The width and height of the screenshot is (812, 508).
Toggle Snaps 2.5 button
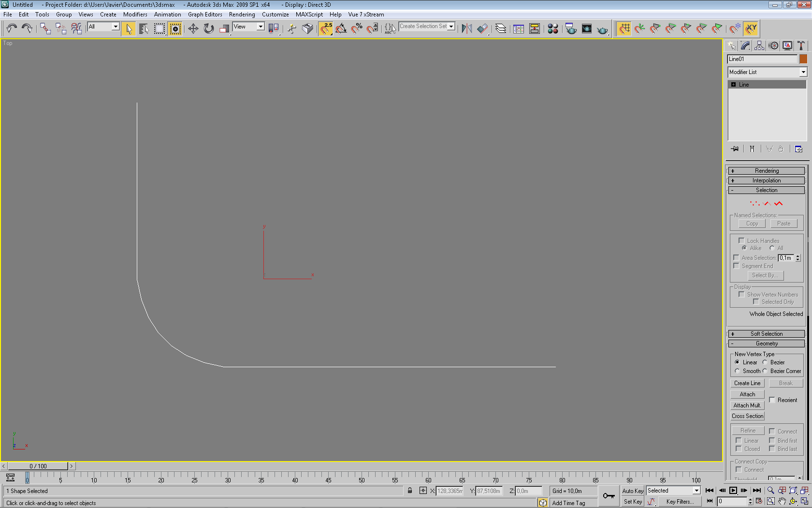point(326,29)
